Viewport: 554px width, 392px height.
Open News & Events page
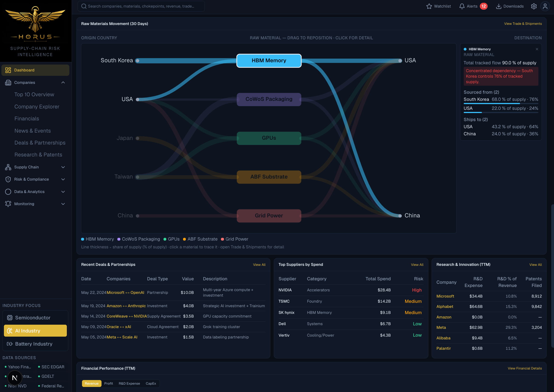[x=33, y=131]
